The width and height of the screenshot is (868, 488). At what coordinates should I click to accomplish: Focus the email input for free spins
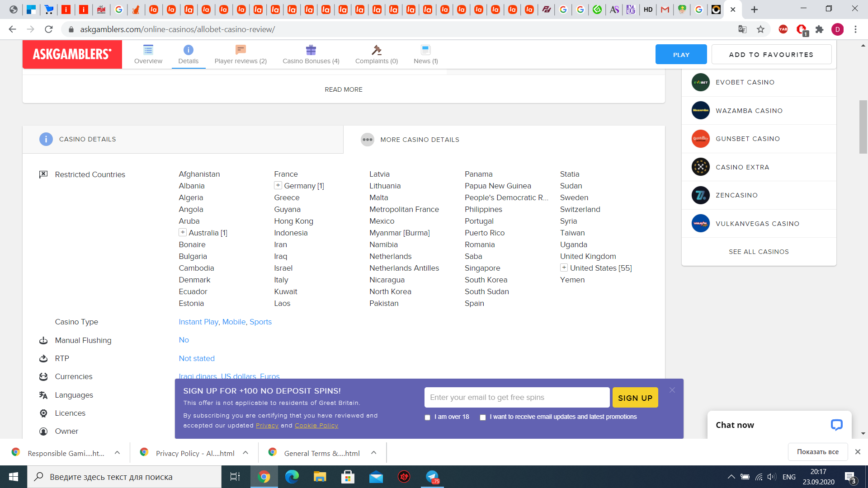pyautogui.click(x=517, y=397)
